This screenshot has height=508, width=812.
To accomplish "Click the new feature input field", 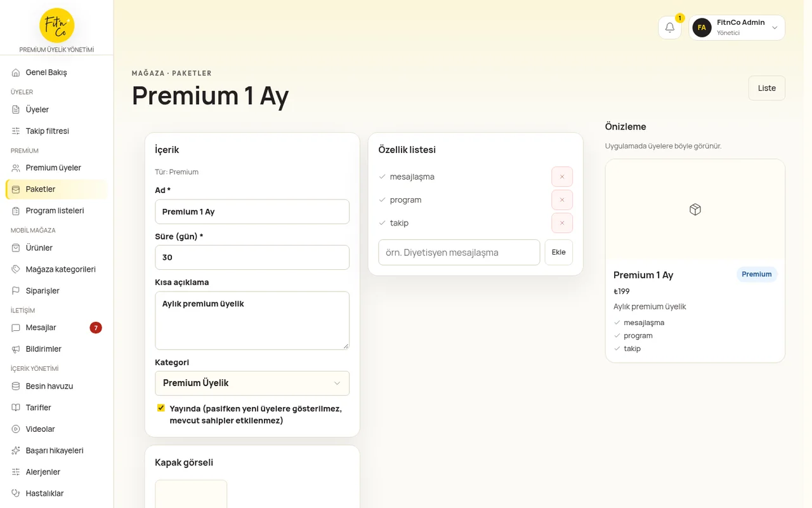I will 459,252.
